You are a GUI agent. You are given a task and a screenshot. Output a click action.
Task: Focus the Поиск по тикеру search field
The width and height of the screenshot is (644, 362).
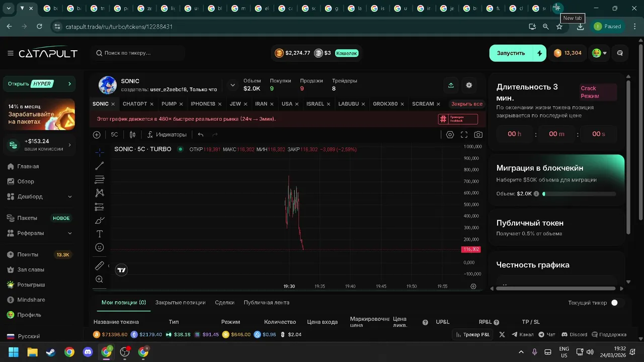tap(138, 53)
